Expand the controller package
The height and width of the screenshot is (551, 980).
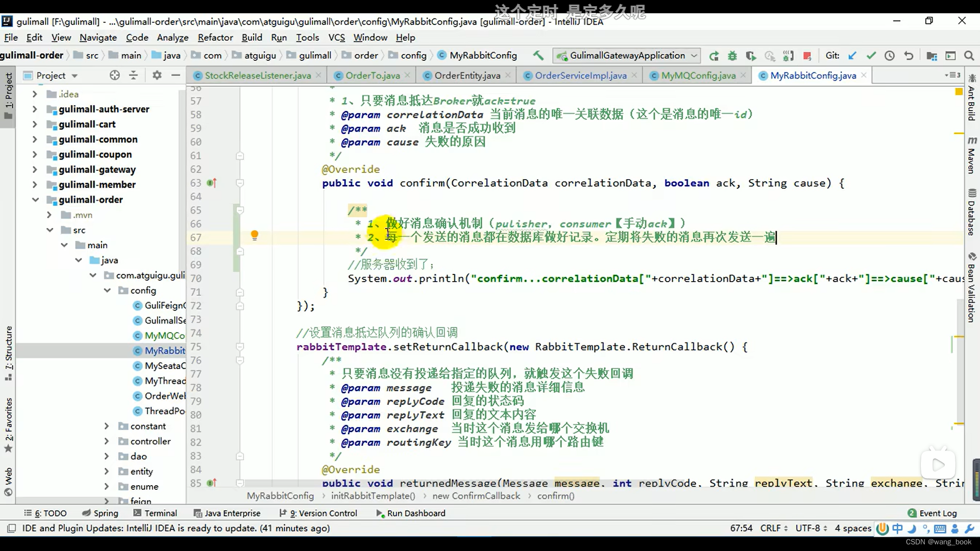[x=106, y=441]
